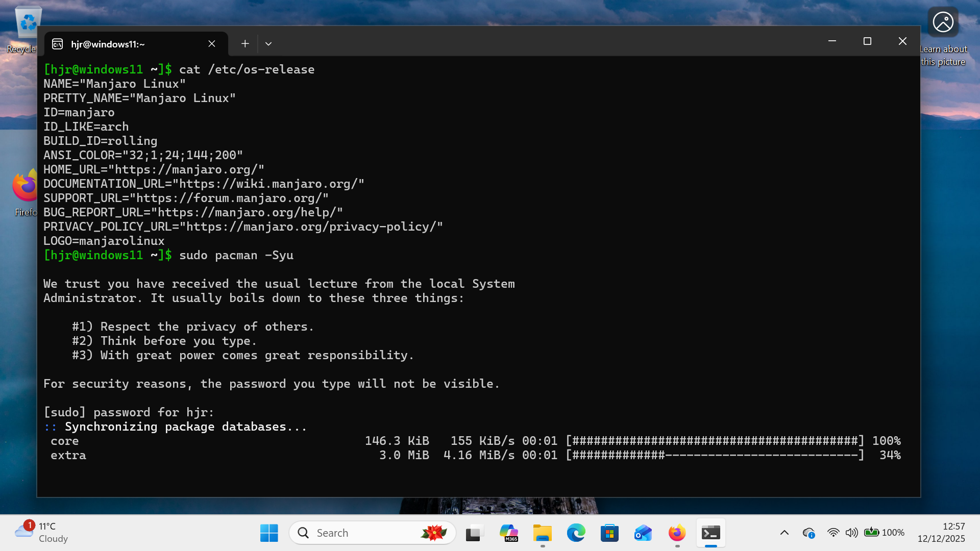Show hidden icons in system tray
Viewport: 980px width, 551px height.
pos(785,533)
